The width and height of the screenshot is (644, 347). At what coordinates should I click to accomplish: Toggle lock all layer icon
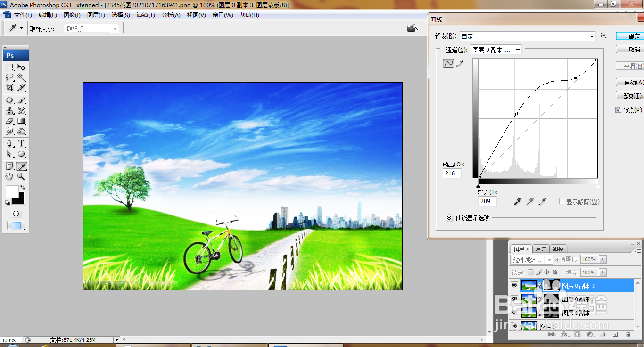coord(554,272)
